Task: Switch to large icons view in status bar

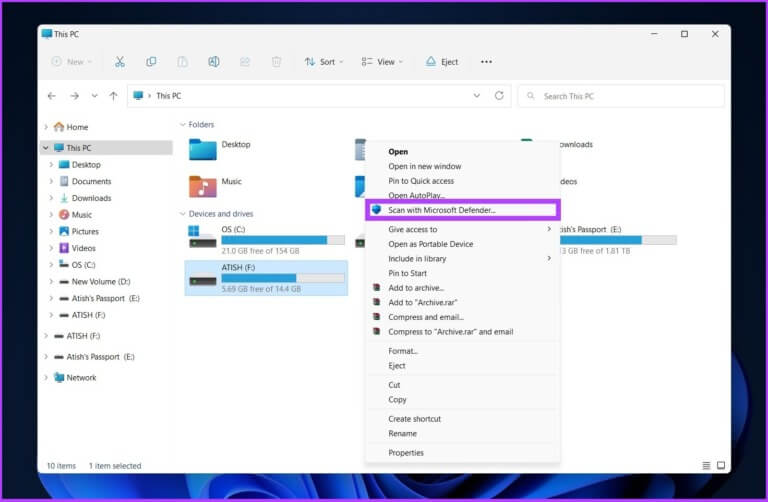Action: pyautogui.click(x=720, y=465)
